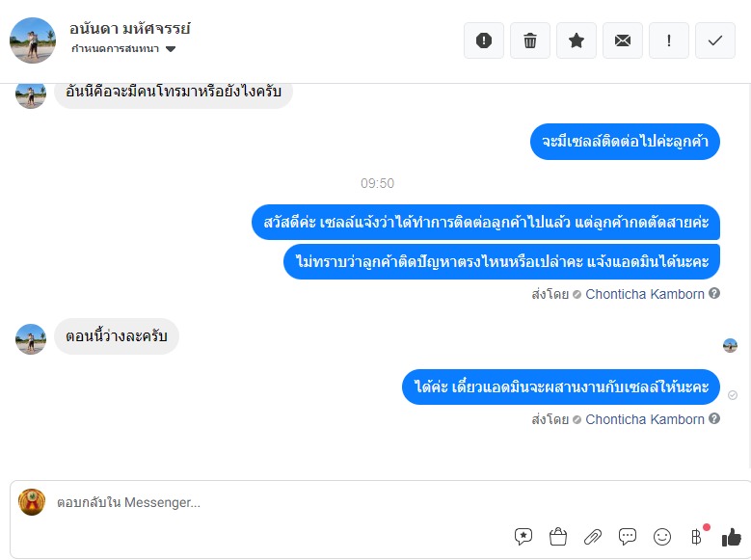
Task: Mark conversation as spam with exclamation circle icon
Action: [x=484, y=40]
